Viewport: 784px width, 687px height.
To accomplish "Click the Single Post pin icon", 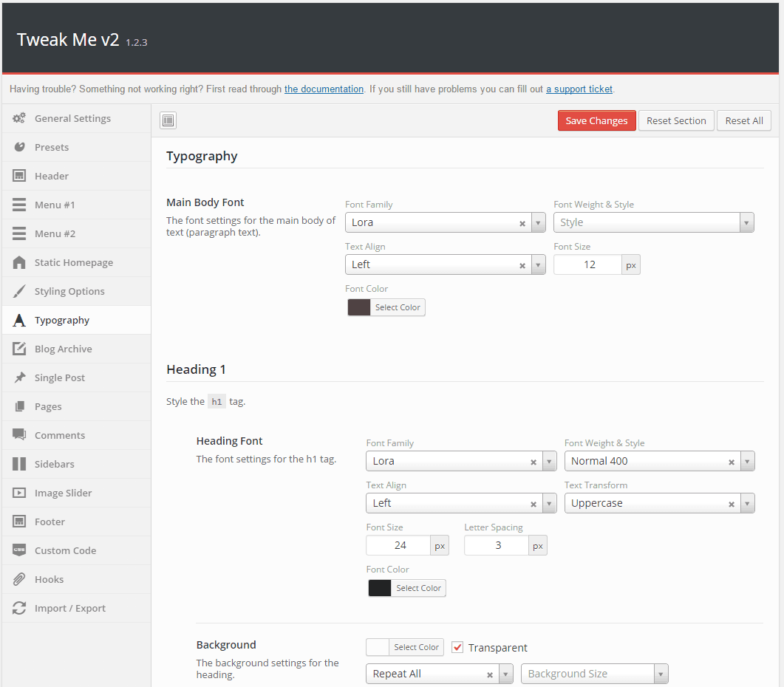I will (19, 377).
